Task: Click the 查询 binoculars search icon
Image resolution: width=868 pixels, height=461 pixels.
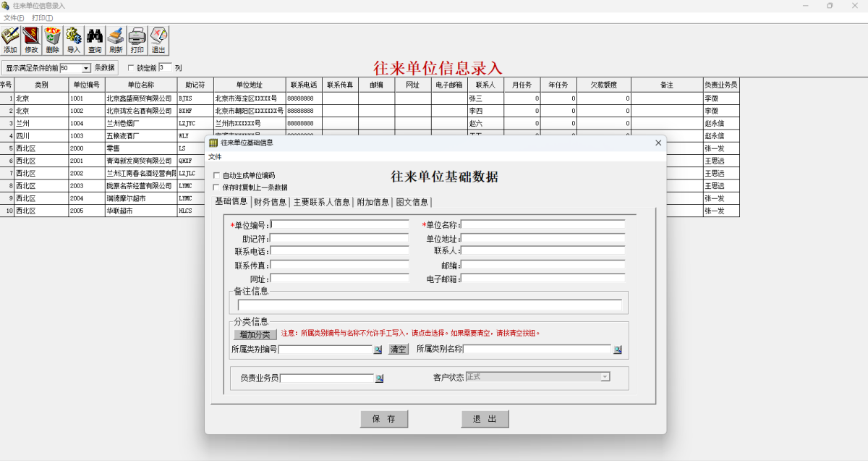Action: pyautogui.click(x=95, y=40)
